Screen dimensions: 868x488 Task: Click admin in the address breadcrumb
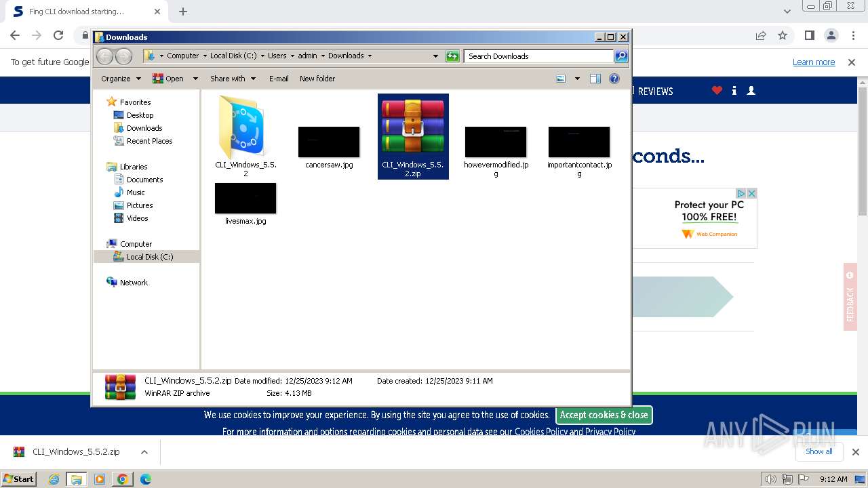coord(307,56)
